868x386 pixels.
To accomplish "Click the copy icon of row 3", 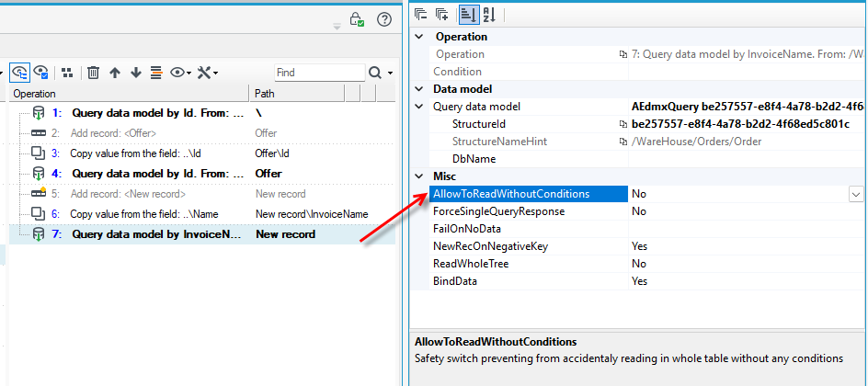I will [39, 153].
